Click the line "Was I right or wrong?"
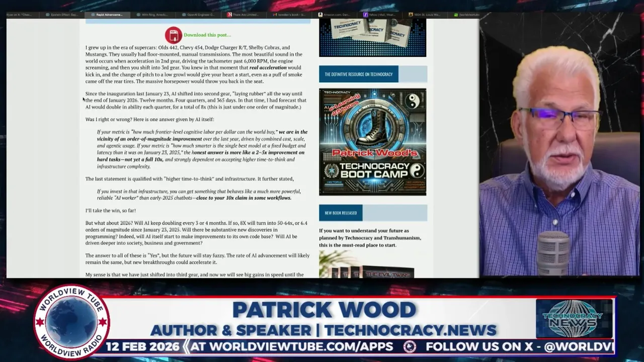The image size is (644, 362). (149, 119)
